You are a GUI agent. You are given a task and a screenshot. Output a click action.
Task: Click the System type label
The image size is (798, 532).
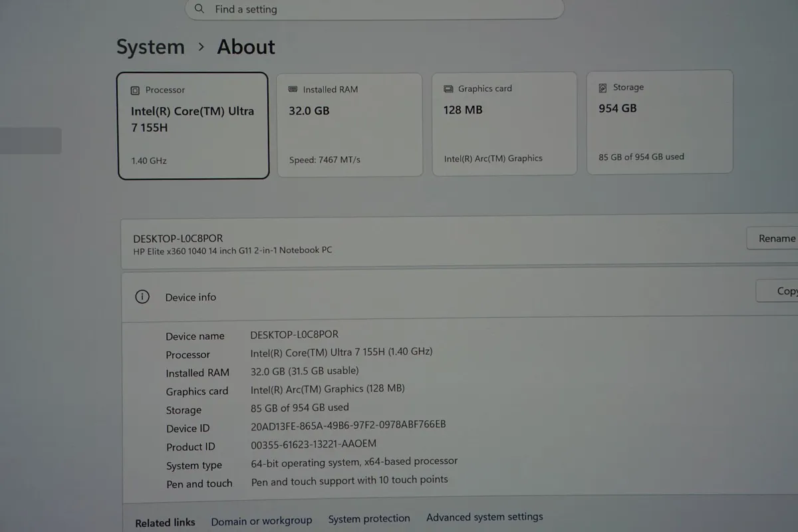coord(194,465)
